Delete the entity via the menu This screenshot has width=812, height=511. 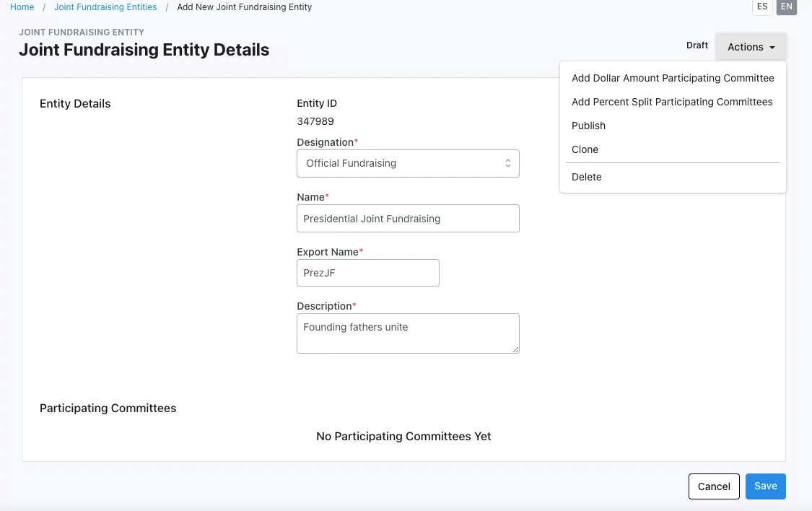click(x=586, y=177)
